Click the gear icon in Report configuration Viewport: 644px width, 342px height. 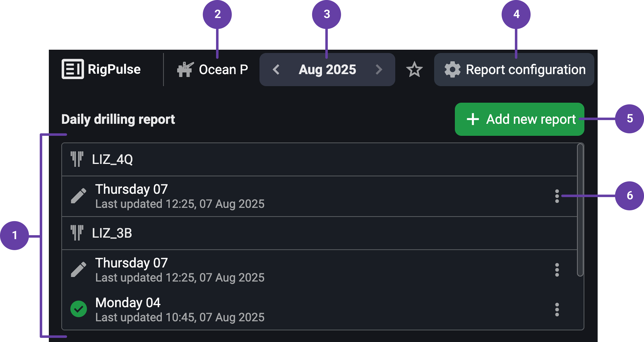[452, 70]
